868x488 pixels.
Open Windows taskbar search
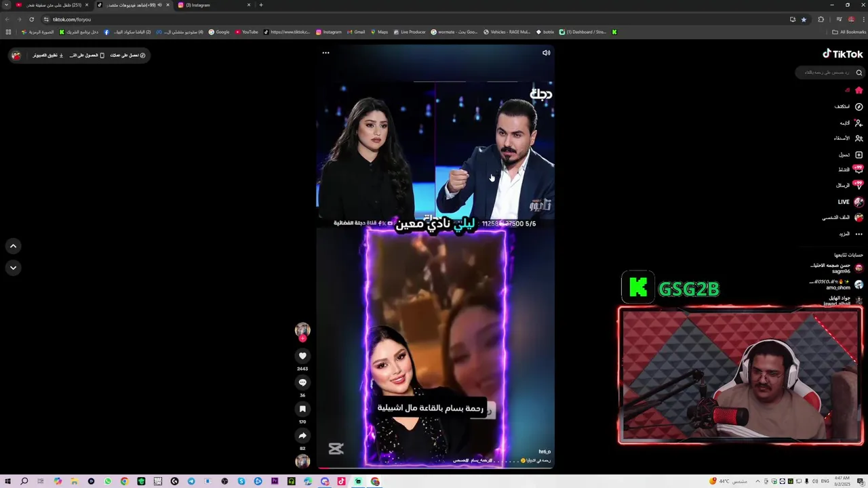[24, 481]
